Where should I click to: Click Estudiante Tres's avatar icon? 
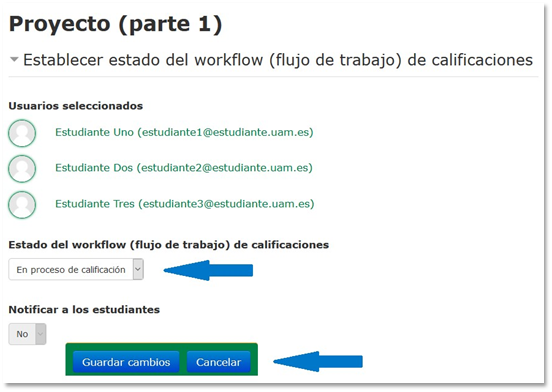pyautogui.click(x=22, y=205)
